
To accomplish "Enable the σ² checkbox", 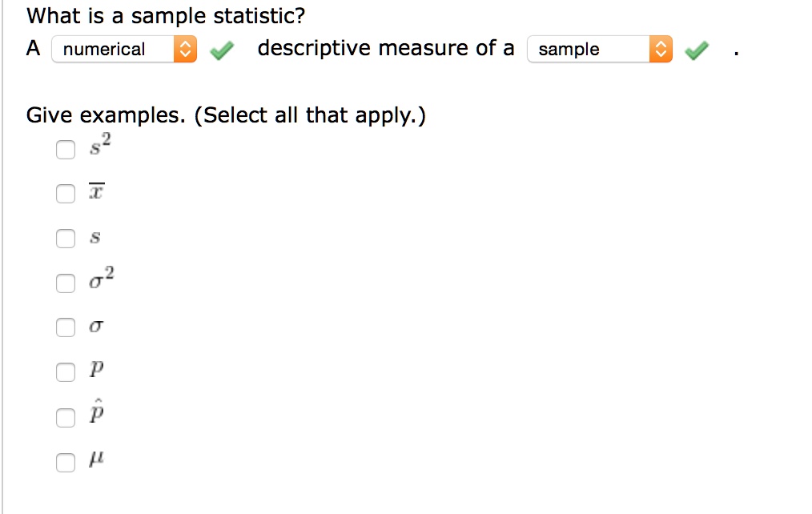I will click(66, 283).
